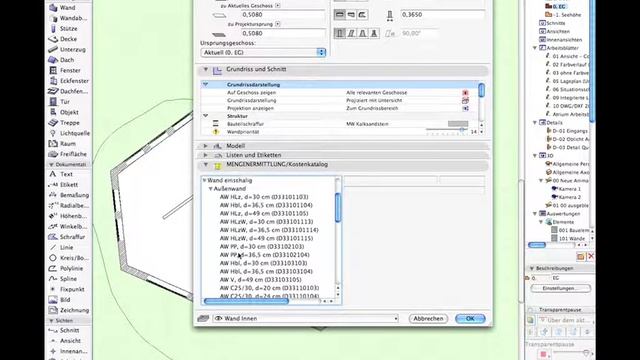Choose the vertical wall profile icon
This screenshot has height=360, width=640.
pyautogui.click(x=340, y=33)
